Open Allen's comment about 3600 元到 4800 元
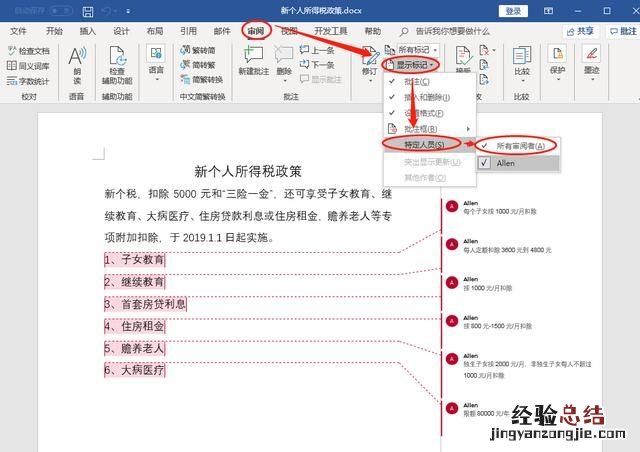This screenshot has height=452, width=640. coord(507,250)
